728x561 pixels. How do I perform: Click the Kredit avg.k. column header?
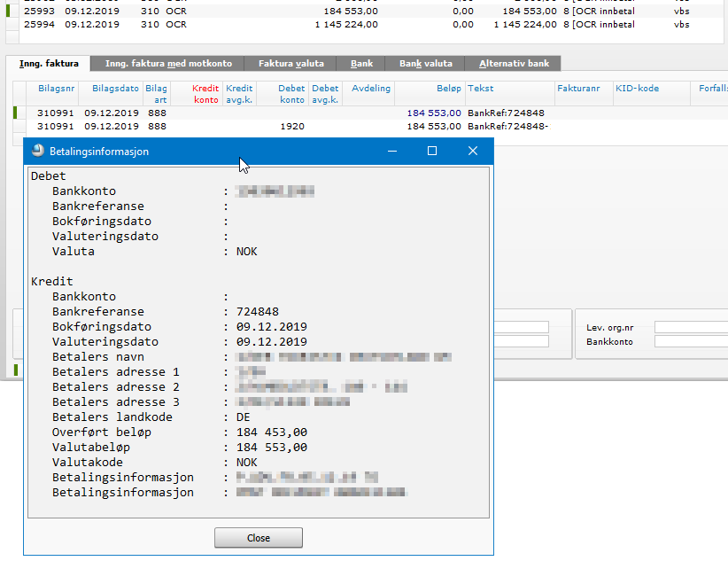tap(239, 93)
